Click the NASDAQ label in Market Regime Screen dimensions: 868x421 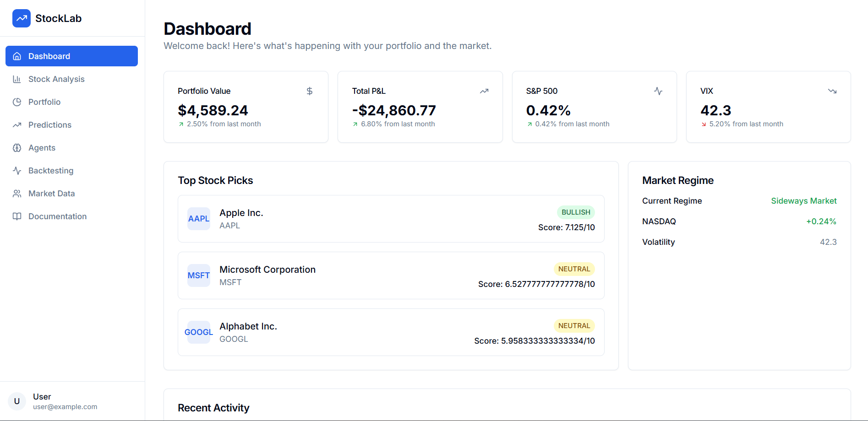coord(659,221)
